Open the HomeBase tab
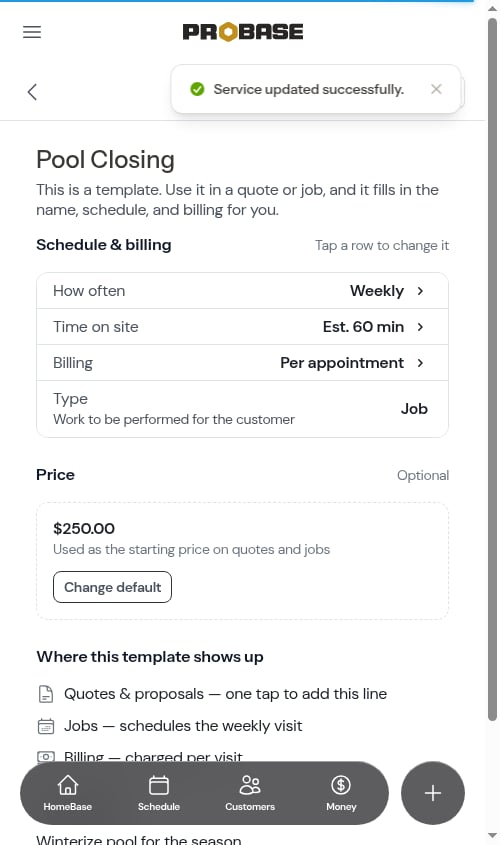 [67, 793]
